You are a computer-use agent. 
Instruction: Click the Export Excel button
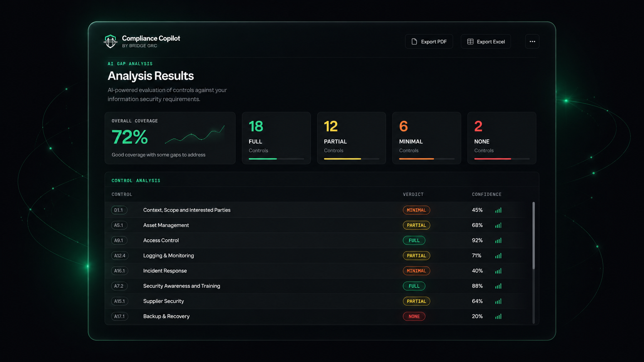click(486, 42)
